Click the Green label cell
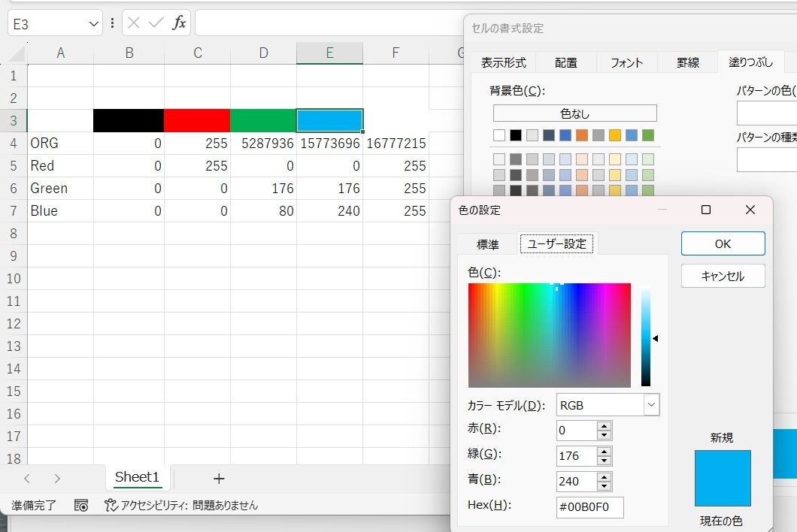The height and width of the screenshot is (532, 797). tap(60, 189)
